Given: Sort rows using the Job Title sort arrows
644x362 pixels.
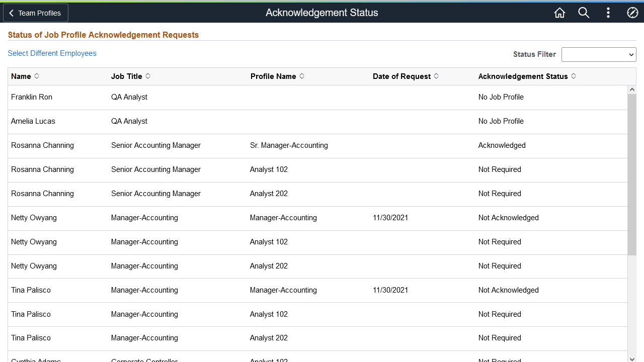Looking at the screenshot, I should tap(148, 76).
